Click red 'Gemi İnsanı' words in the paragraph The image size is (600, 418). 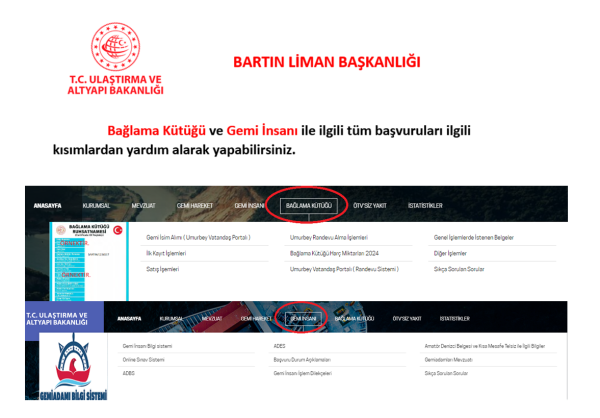(x=262, y=131)
